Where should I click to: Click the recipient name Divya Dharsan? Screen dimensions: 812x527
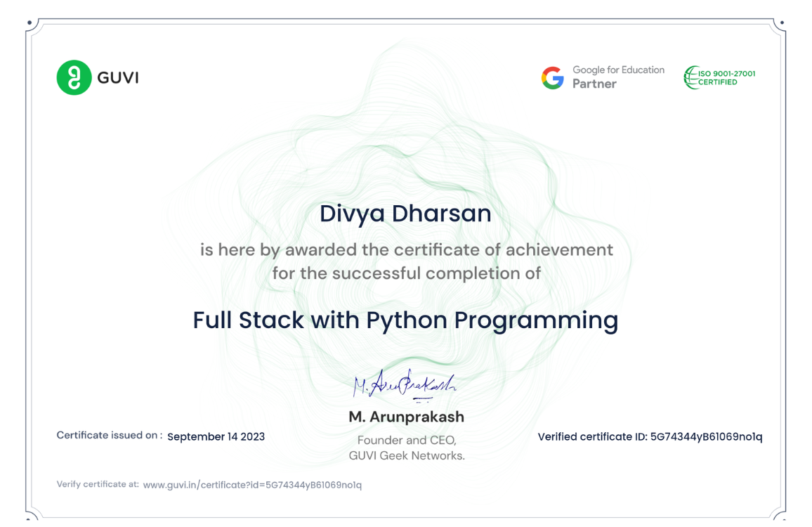tap(405, 214)
